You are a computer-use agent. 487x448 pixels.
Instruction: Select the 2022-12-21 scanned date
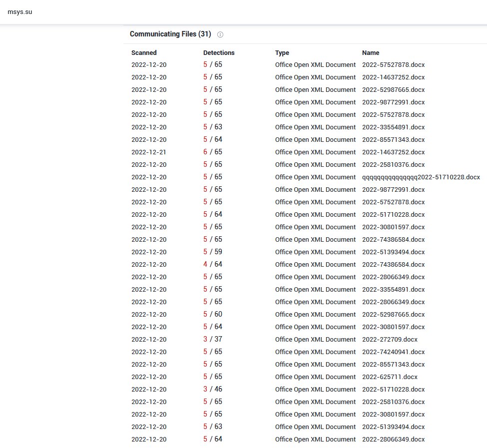coord(148,152)
